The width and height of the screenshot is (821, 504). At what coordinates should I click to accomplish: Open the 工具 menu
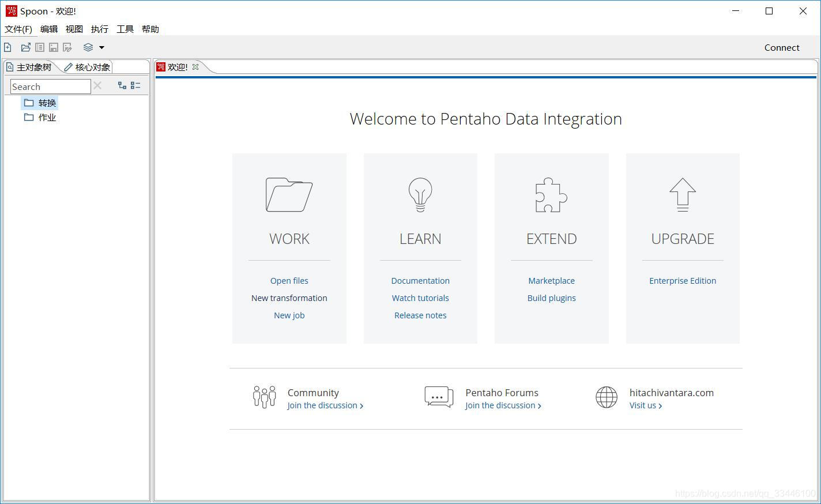(x=125, y=29)
